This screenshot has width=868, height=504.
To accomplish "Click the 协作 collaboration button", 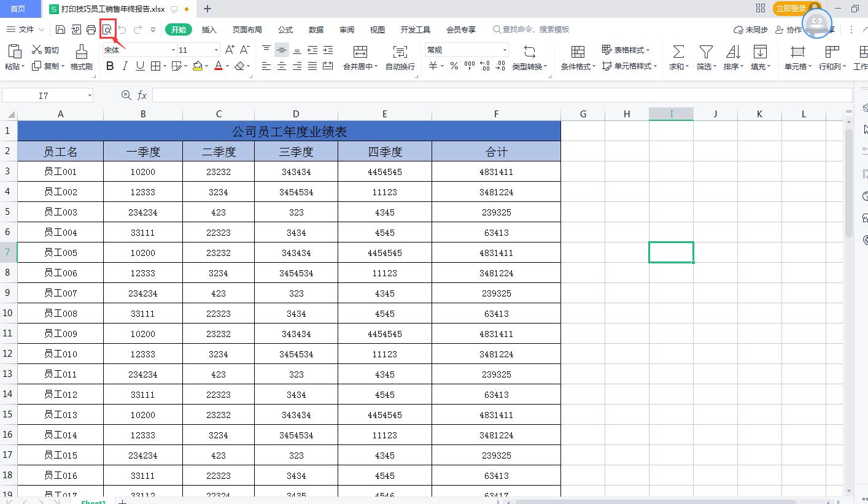I will click(x=789, y=29).
